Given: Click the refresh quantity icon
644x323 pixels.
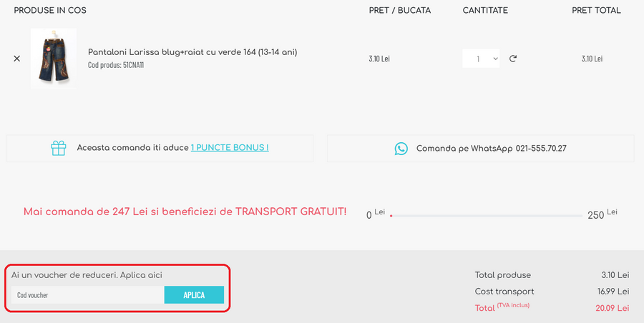Looking at the screenshot, I should 513,59.
